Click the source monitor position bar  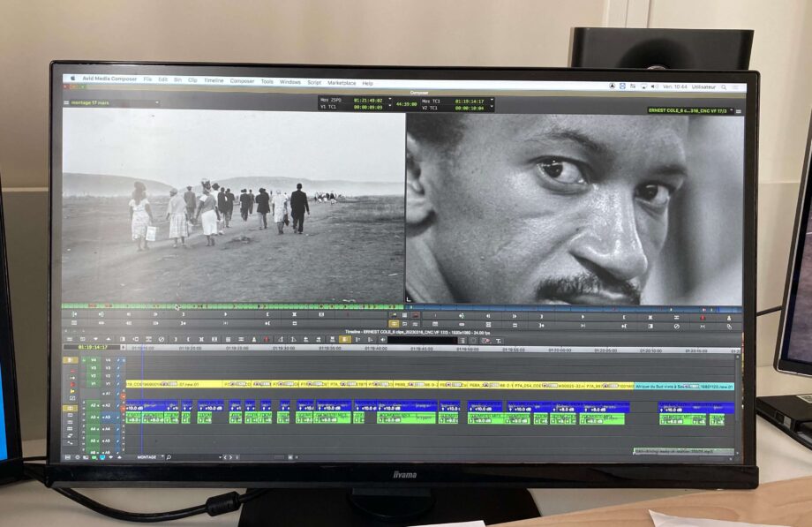tap(232, 306)
